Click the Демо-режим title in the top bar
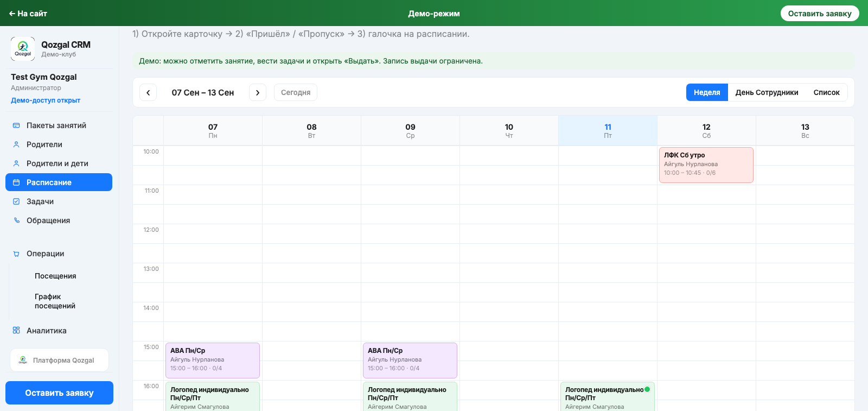 (x=434, y=14)
